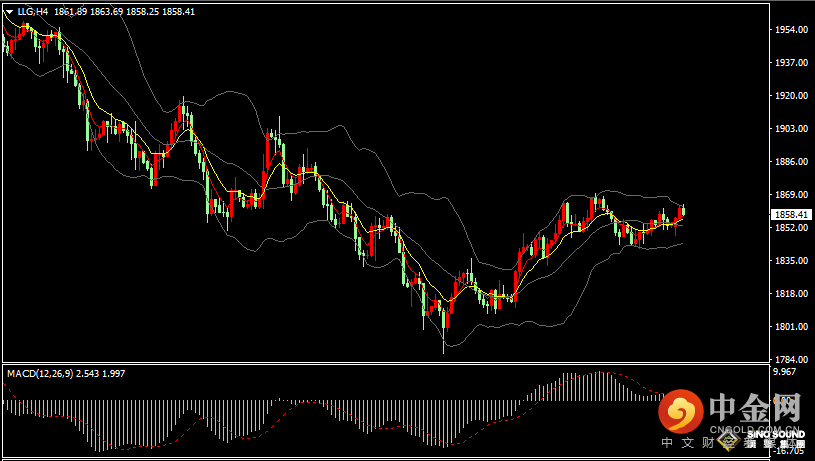Screen dimensions: 815x461
Task: Select the 1835.00 level on price scale
Action: point(792,260)
